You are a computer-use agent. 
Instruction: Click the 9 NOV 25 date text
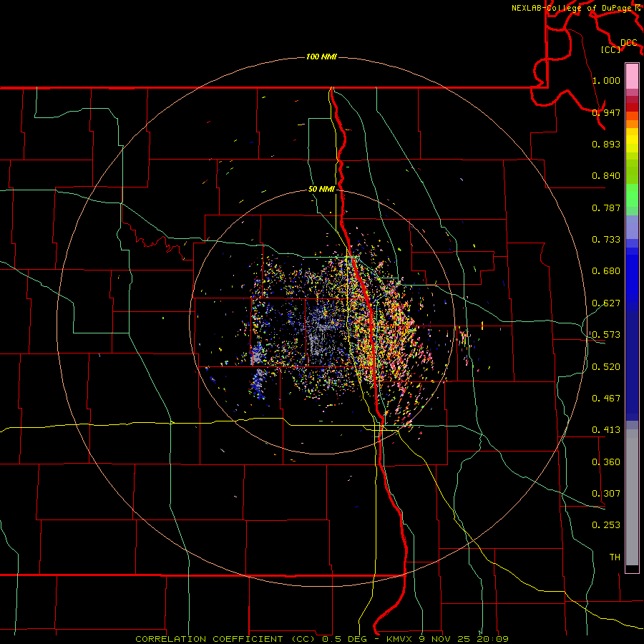[445, 639]
